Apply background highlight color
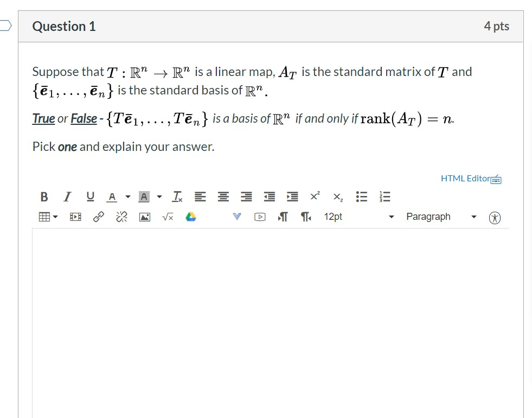532x418 pixels. point(144,197)
